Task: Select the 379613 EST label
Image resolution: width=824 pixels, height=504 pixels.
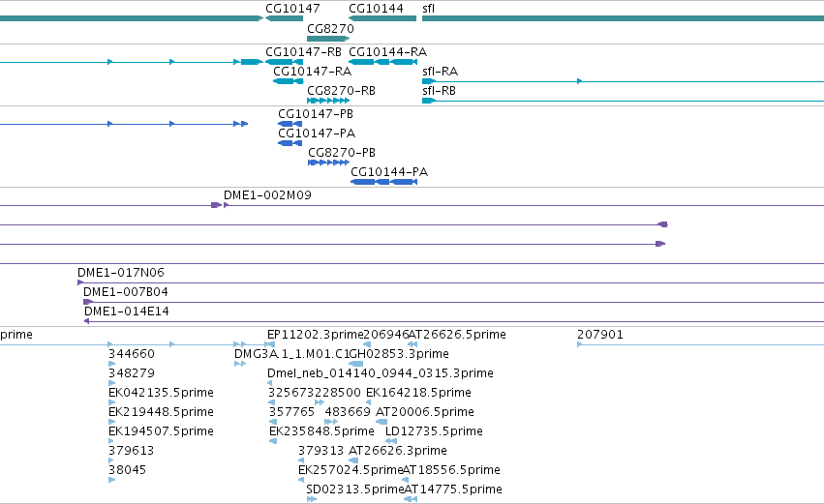Action: pyautogui.click(x=132, y=451)
